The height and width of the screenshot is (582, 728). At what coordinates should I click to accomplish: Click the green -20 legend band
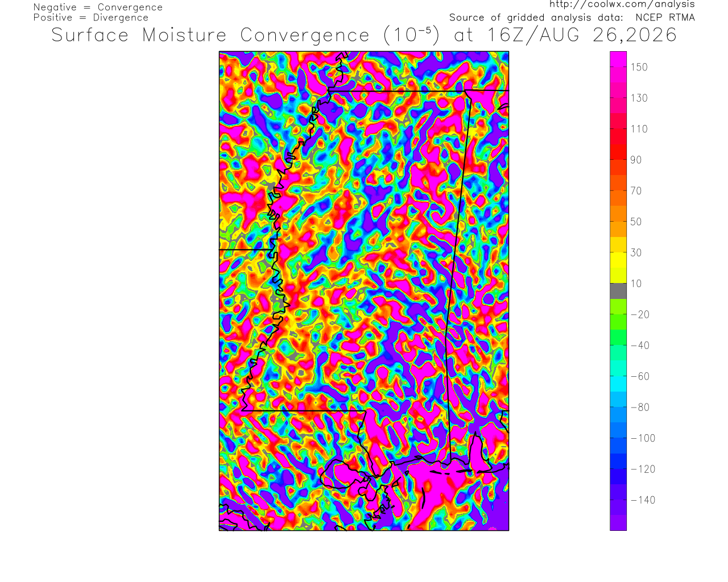618,314
